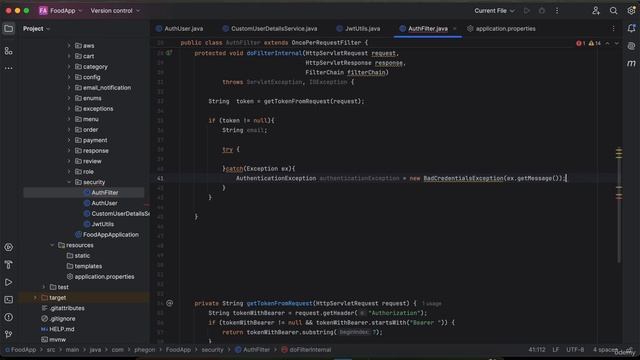
Task: Click the warning count indicator
Action: click(594, 43)
